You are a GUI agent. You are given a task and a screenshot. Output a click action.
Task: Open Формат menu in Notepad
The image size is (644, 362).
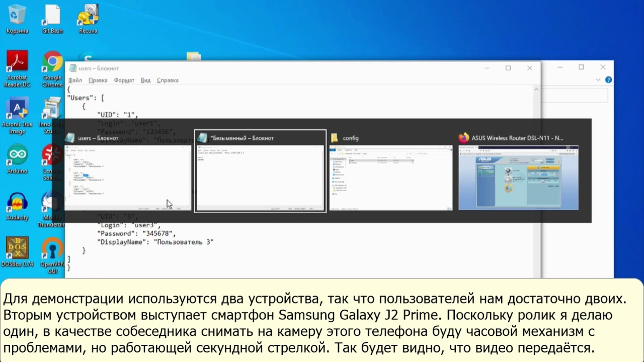click(x=124, y=80)
